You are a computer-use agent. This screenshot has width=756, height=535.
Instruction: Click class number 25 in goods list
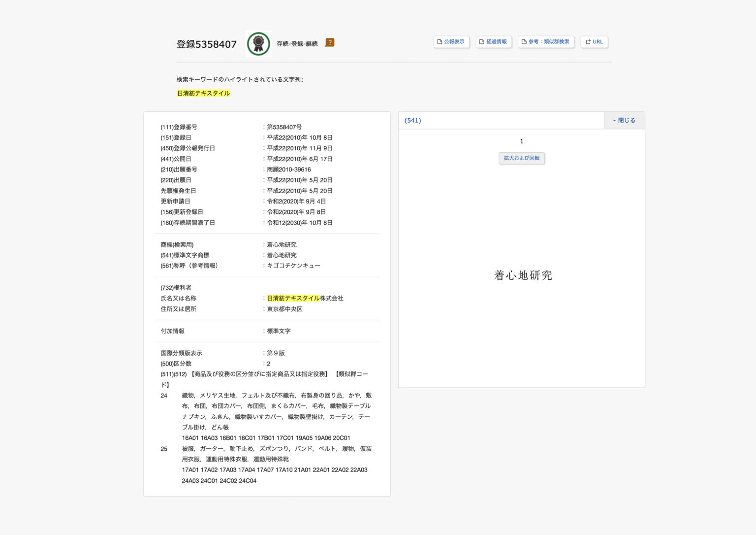point(164,449)
